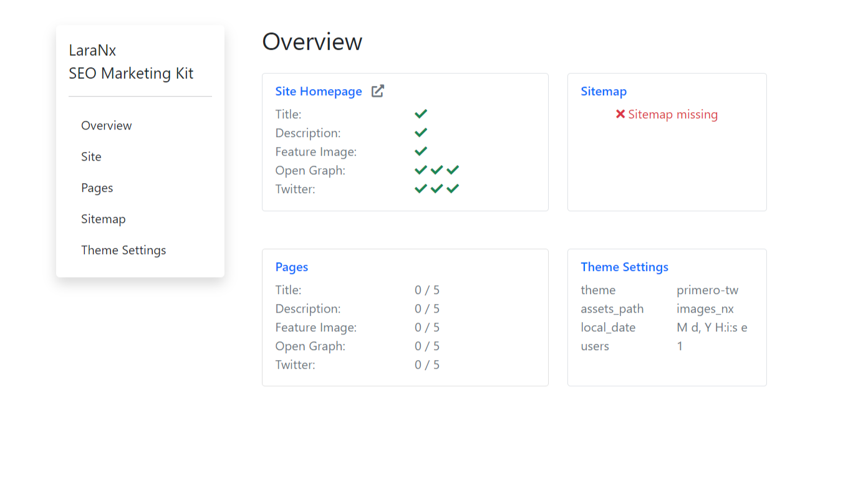
Task: Click the last Twitter checkmark icon
Action: click(453, 188)
